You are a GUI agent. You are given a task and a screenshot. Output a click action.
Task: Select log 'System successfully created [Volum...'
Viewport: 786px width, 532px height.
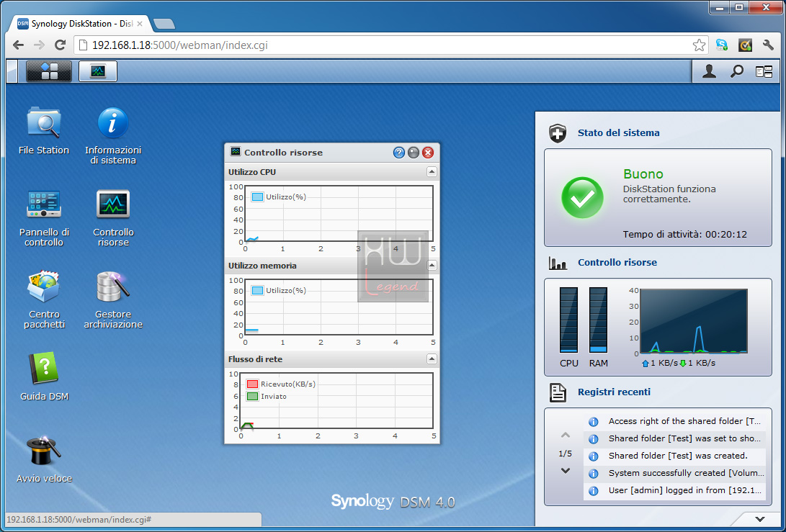675,473
